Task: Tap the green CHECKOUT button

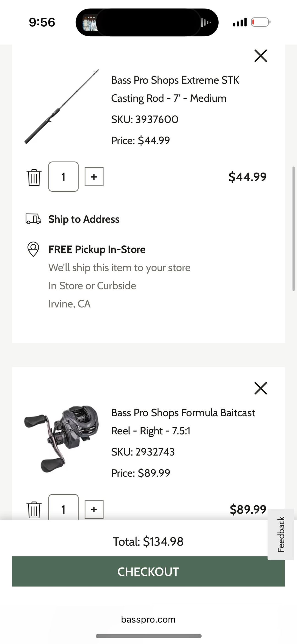Action: [x=148, y=571]
